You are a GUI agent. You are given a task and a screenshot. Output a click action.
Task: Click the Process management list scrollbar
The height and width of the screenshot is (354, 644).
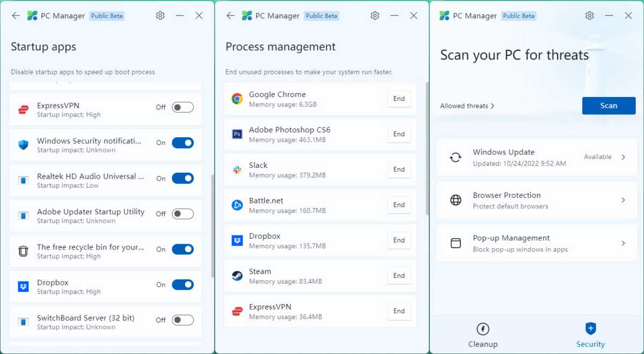pos(427,148)
